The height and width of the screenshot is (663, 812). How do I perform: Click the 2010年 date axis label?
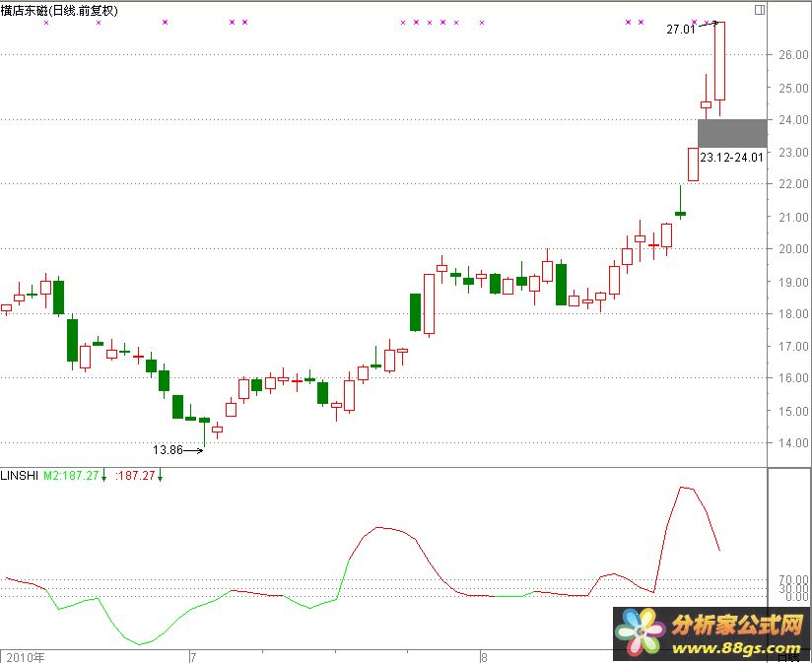click(x=26, y=657)
